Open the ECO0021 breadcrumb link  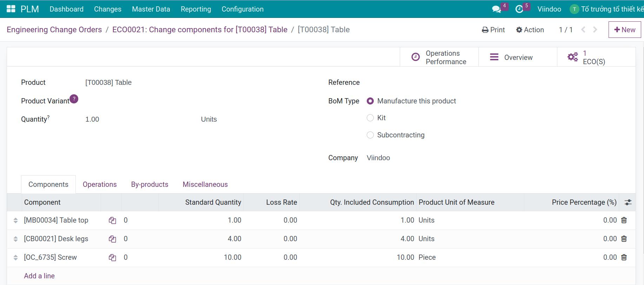click(200, 29)
